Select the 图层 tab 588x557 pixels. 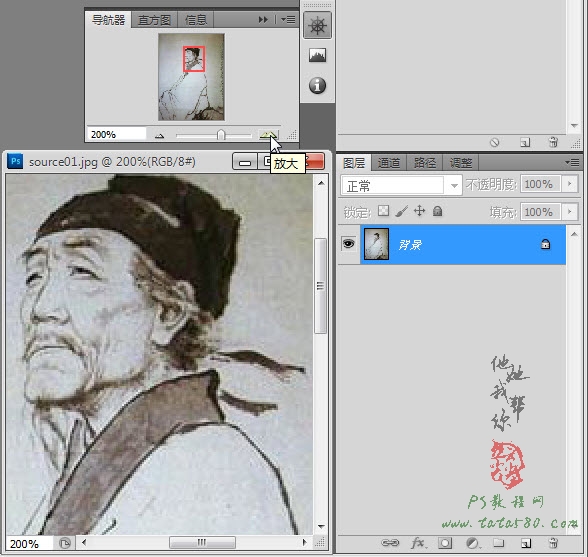pos(354,163)
